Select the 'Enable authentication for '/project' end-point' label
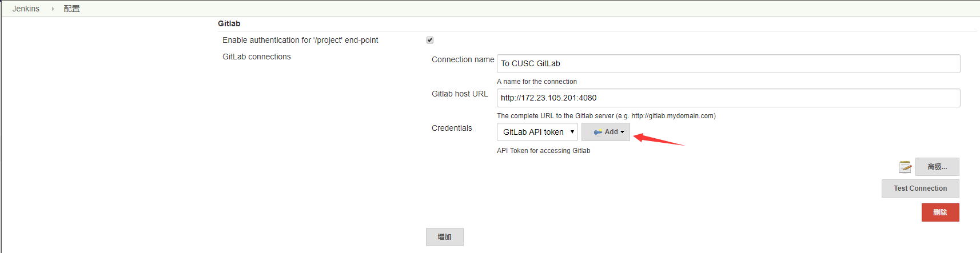This screenshot has height=253, width=980. coord(300,40)
